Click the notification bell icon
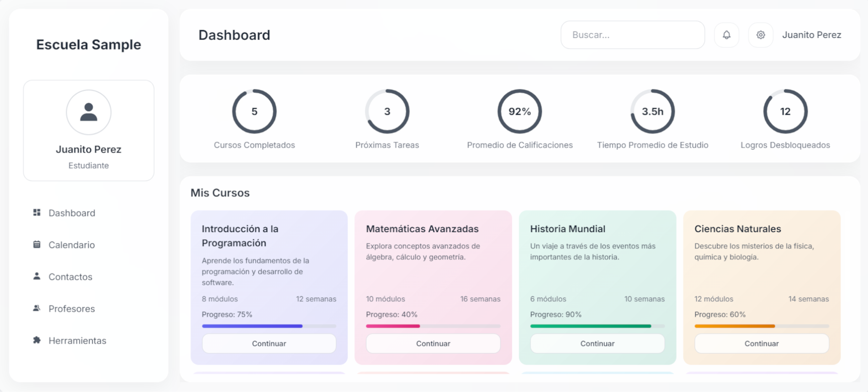This screenshot has height=392, width=868. (726, 35)
